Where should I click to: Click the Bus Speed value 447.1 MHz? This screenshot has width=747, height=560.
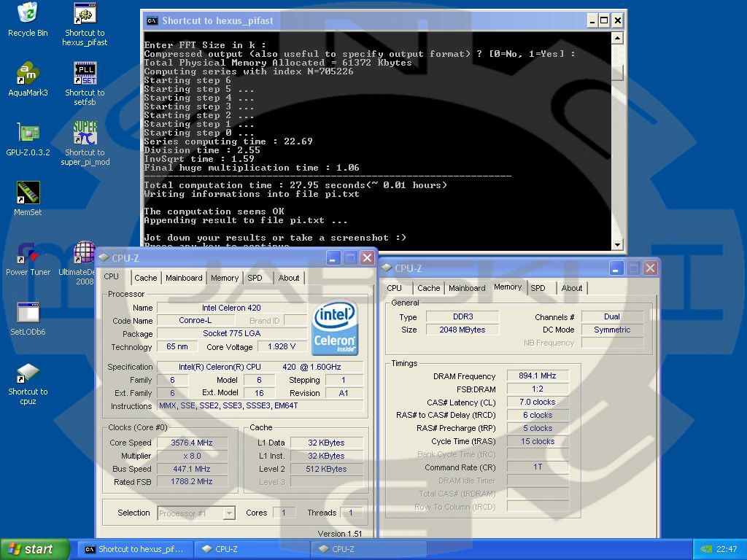click(x=192, y=469)
